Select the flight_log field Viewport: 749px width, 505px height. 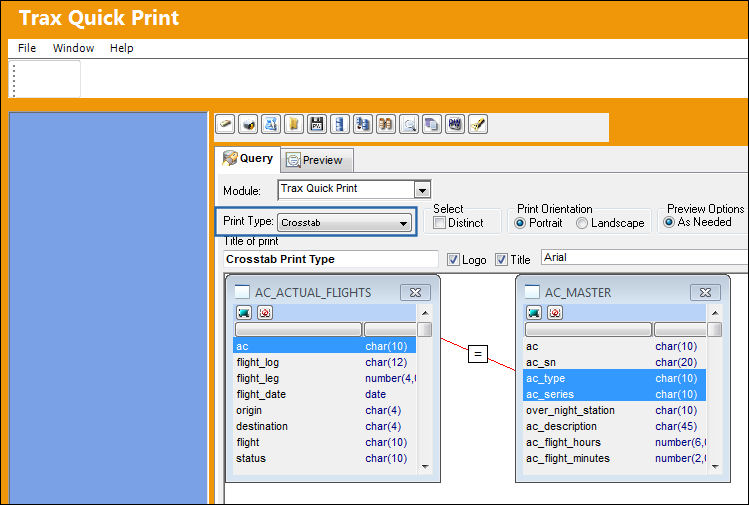point(325,362)
